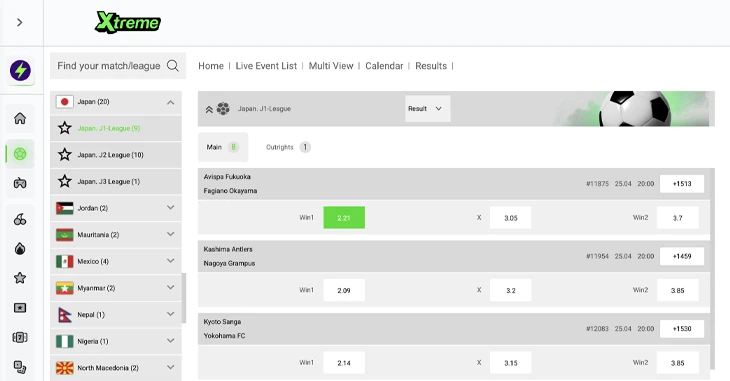Open the flame hot games sidebar icon
Viewport: 730px width, 381px height.
[x=20, y=249]
